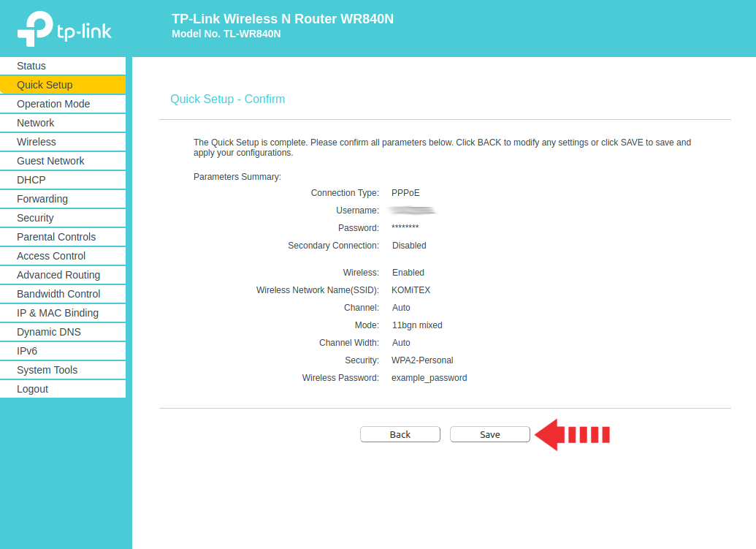The height and width of the screenshot is (549, 756).
Task: Click the Parameters Summary label
Action: (x=237, y=177)
